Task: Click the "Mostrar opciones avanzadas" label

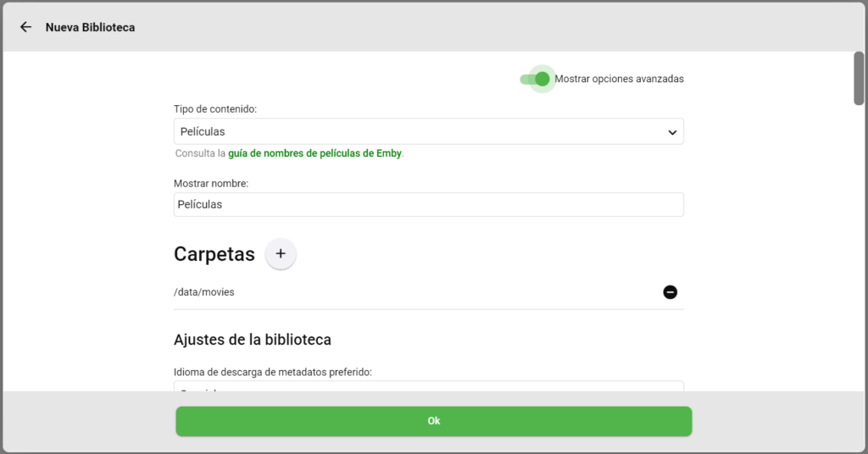Action: [619, 79]
